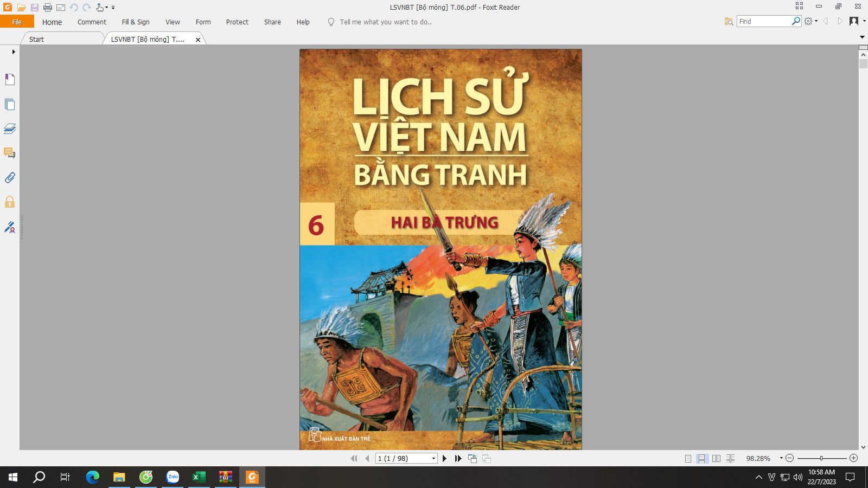Screen dimensions: 868x488
Task: Enable single page view mode
Action: click(x=688, y=459)
